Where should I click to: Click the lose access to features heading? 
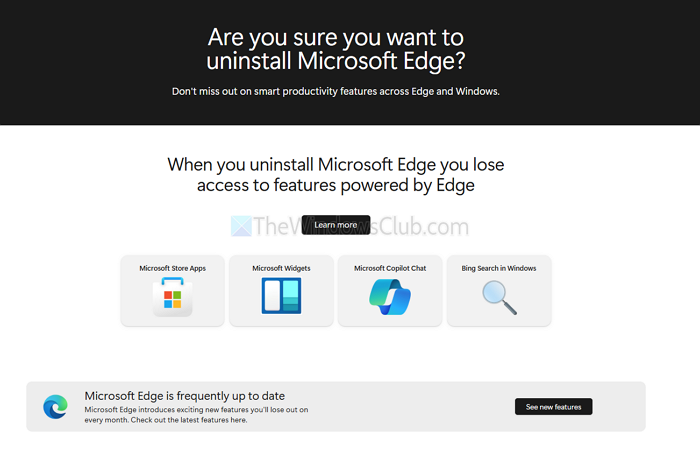tap(335, 174)
